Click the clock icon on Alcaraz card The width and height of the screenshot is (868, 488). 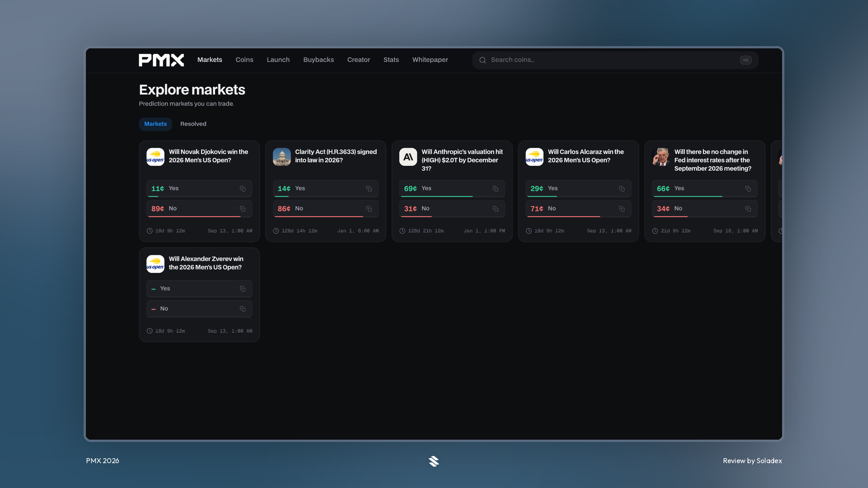click(528, 231)
